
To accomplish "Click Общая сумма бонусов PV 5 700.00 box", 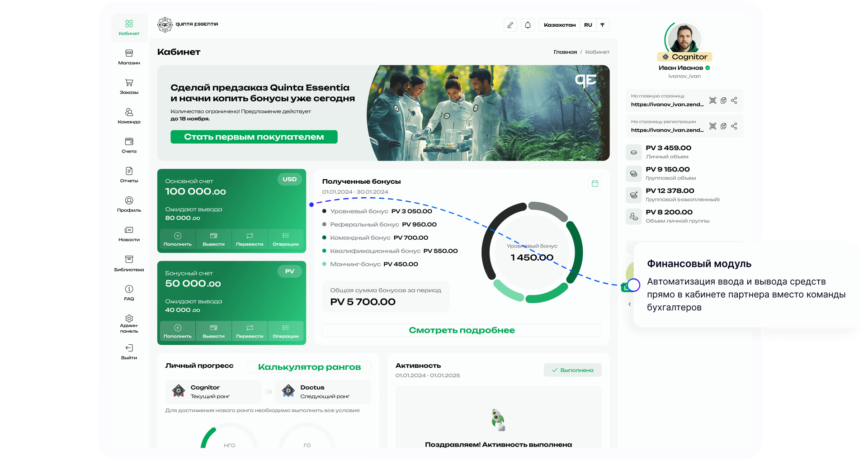I will click(386, 297).
